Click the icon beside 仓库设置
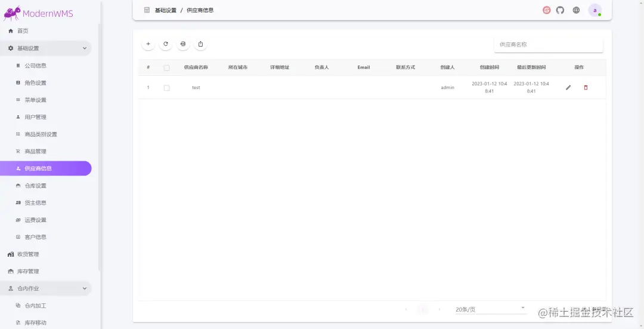The image size is (644, 329). point(18,186)
